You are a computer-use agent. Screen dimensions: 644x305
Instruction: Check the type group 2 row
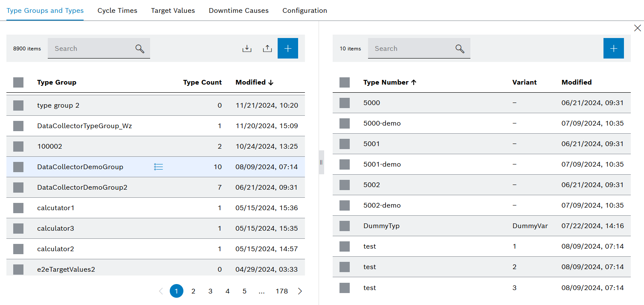coord(18,106)
